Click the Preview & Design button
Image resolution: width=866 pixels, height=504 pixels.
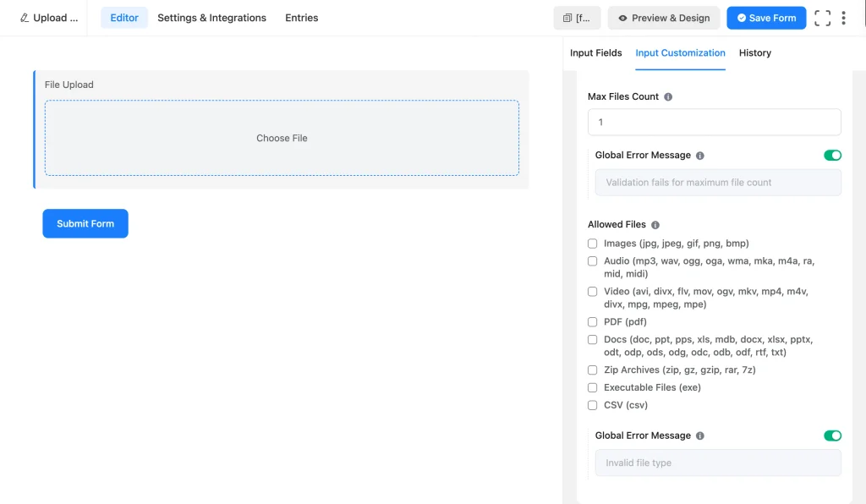pyautogui.click(x=663, y=18)
